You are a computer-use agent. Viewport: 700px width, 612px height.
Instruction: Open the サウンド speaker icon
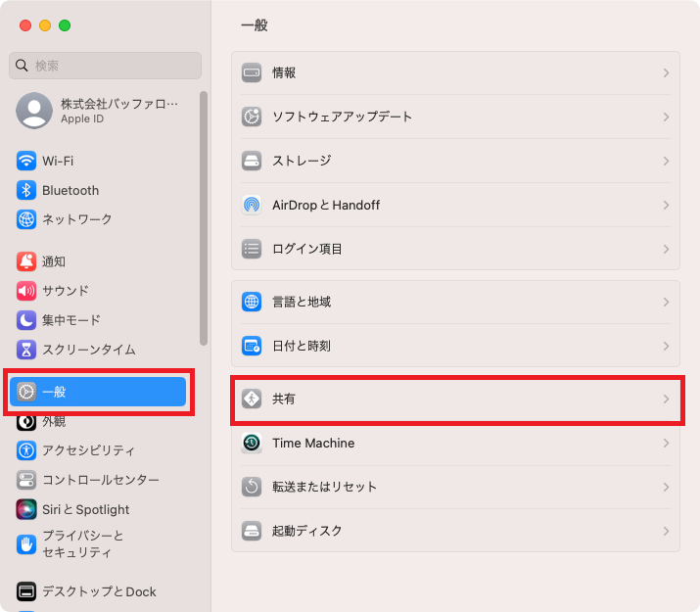[x=26, y=291]
